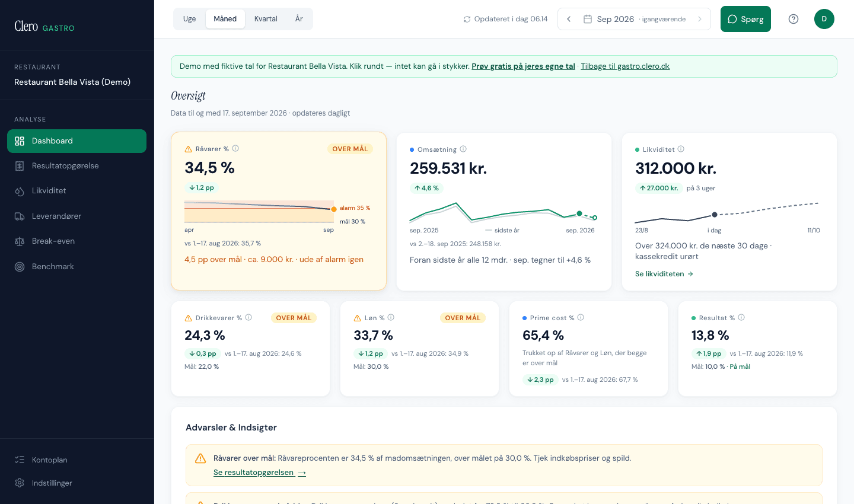Image resolution: width=854 pixels, height=504 pixels.
Task: Click the info icon next to Drikkevarer %
Action: pyautogui.click(x=248, y=317)
